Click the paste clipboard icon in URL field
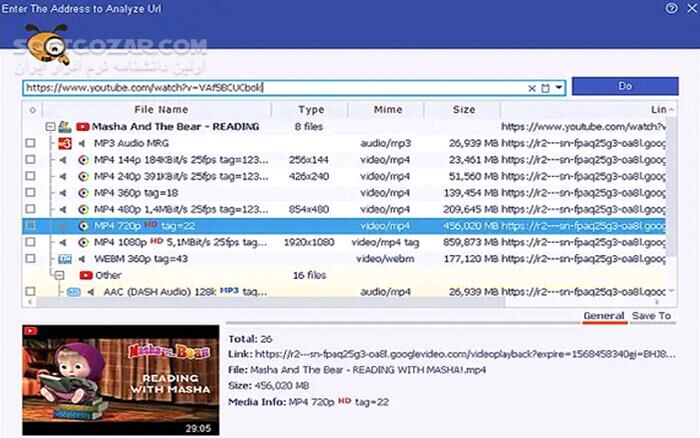 [x=545, y=88]
